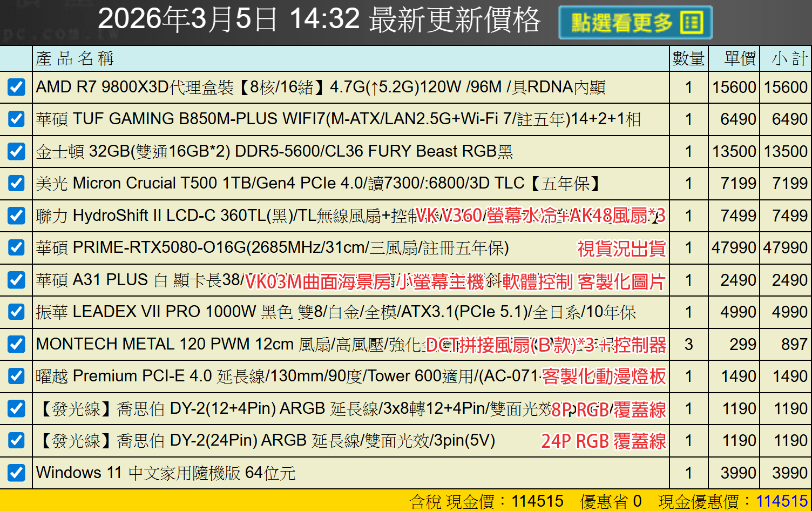Uncheck the 聯力 HydroShift II checkbox
812x511 pixels.
pos(16,216)
